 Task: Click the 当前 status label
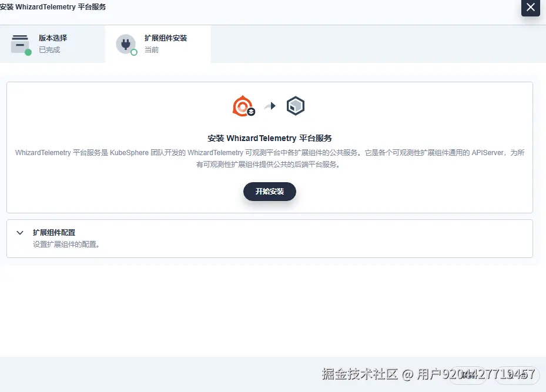click(152, 50)
